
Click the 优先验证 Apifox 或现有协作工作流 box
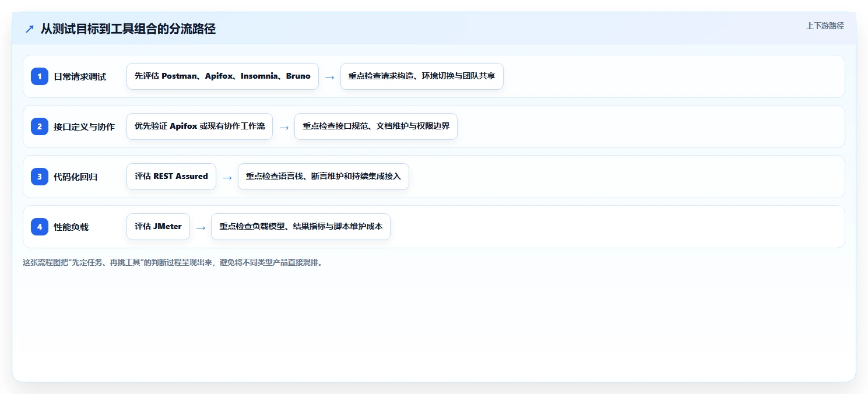pyautogui.click(x=199, y=126)
